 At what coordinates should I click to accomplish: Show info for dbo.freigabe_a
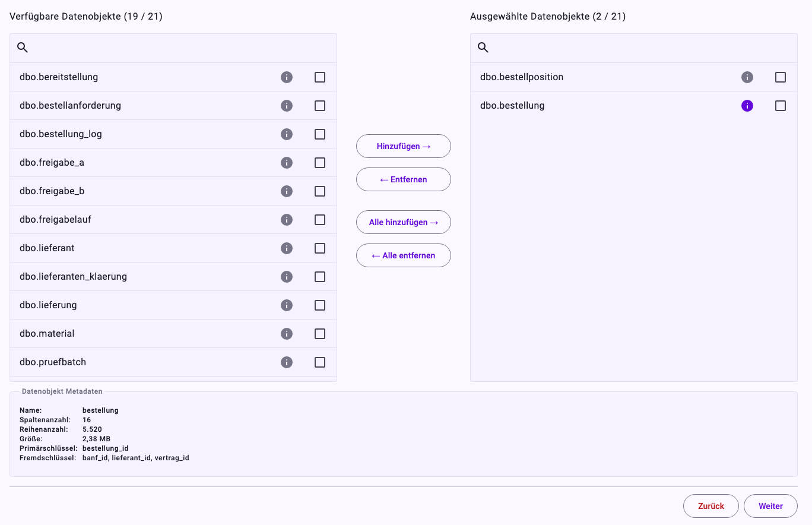[x=287, y=163]
